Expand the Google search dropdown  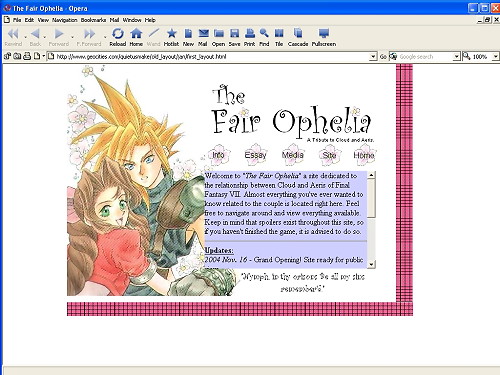pyautogui.click(x=456, y=57)
